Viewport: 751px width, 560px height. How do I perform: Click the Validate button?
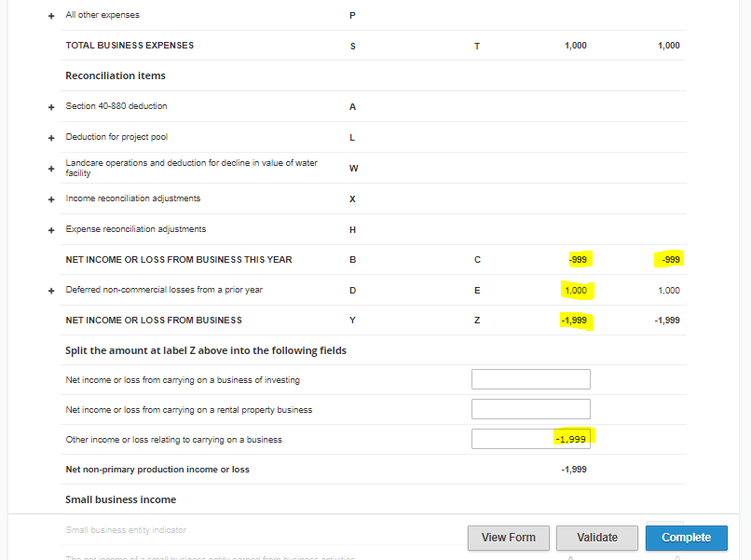click(x=597, y=538)
